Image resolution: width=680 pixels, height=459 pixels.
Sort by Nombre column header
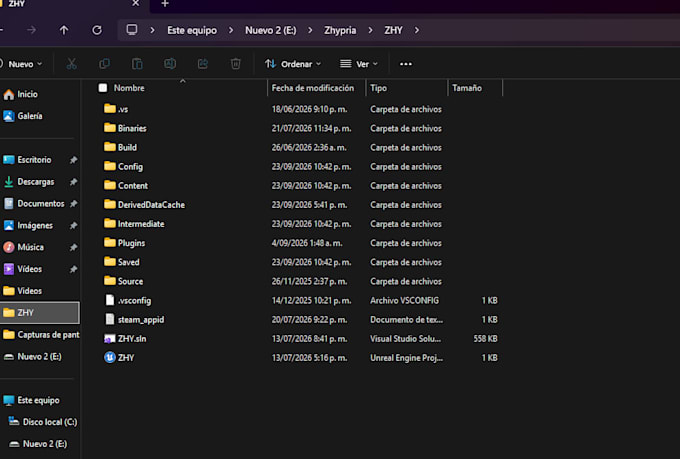[x=129, y=88]
